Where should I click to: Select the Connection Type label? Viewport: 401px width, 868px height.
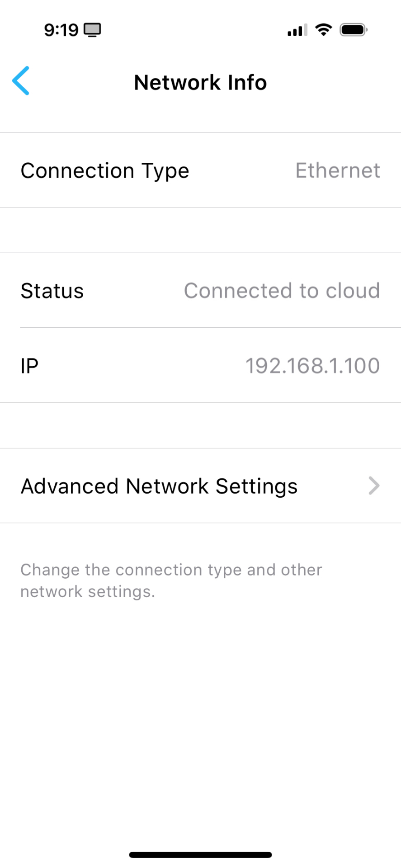pyautogui.click(x=105, y=171)
